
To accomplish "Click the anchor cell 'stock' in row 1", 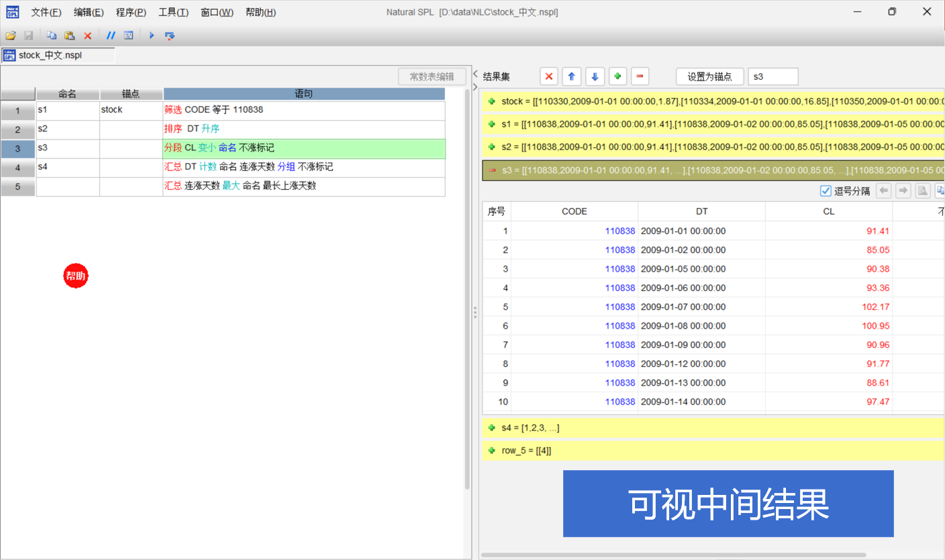I will tap(131, 111).
